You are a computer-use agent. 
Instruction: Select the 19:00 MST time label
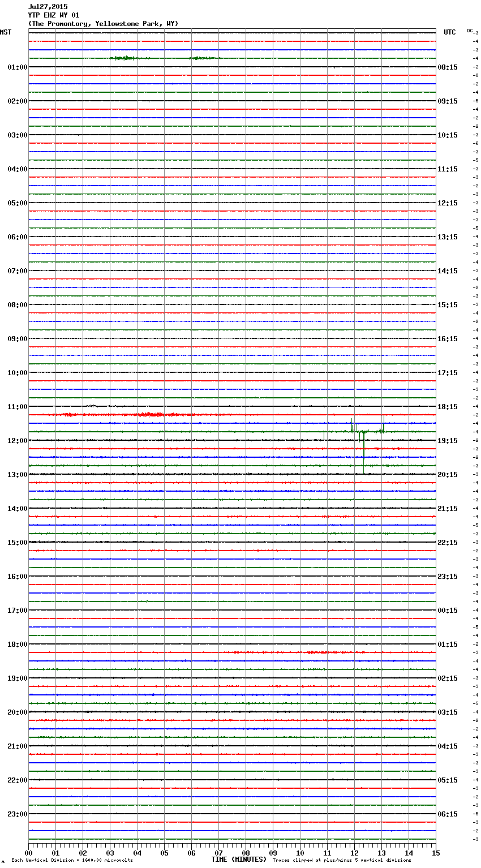[18, 678]
